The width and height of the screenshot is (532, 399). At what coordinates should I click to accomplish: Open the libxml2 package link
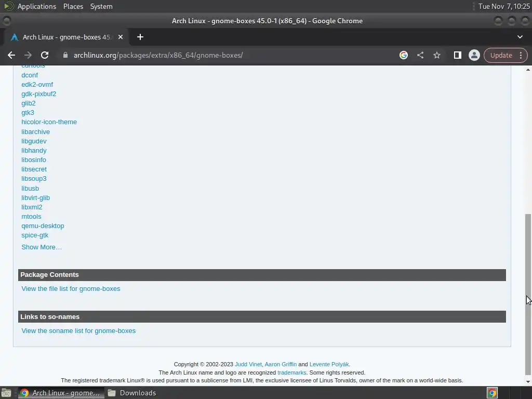pos(32,207)
